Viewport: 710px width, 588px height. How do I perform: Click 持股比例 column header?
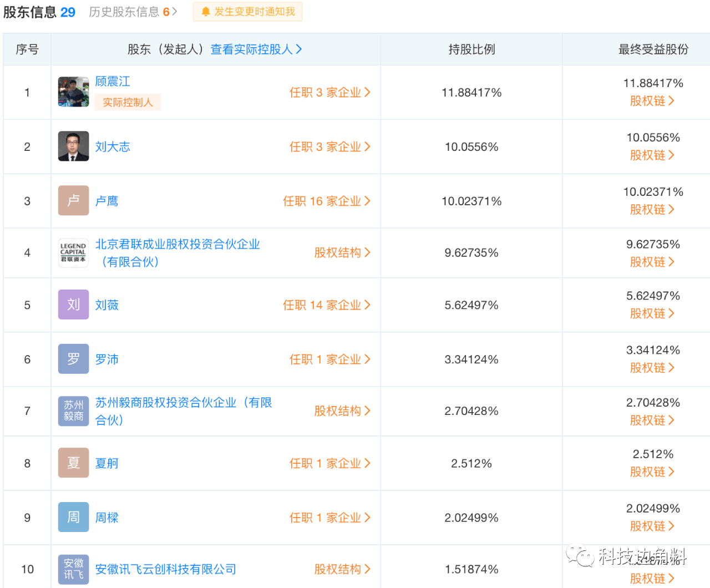[471, 49]
